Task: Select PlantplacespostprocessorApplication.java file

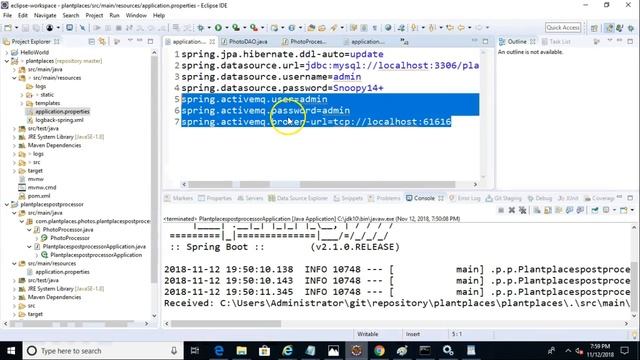Action: tap(94, 247)
